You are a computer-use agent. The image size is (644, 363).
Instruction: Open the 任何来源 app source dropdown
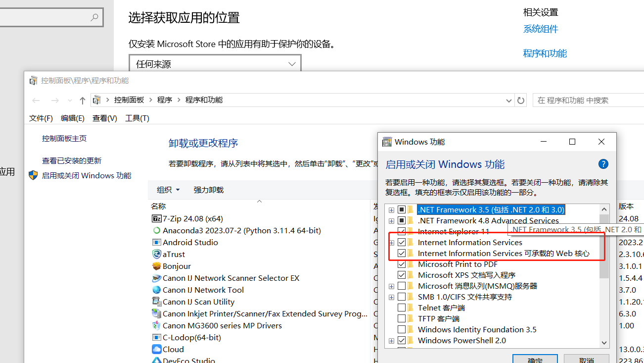215,64
